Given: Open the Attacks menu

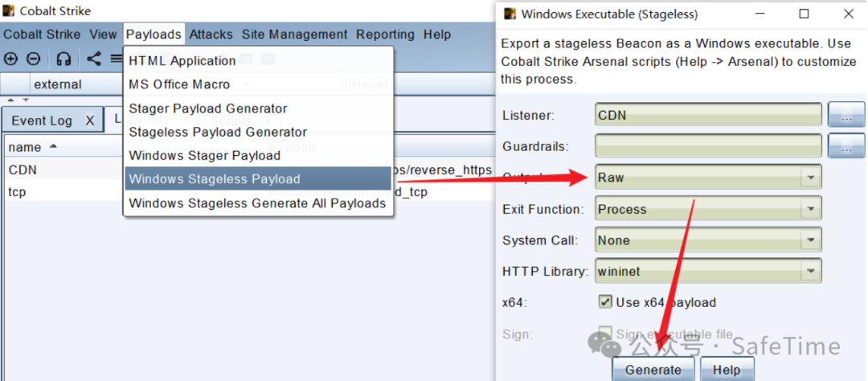Looking at the screenshot, I should 211,35.
